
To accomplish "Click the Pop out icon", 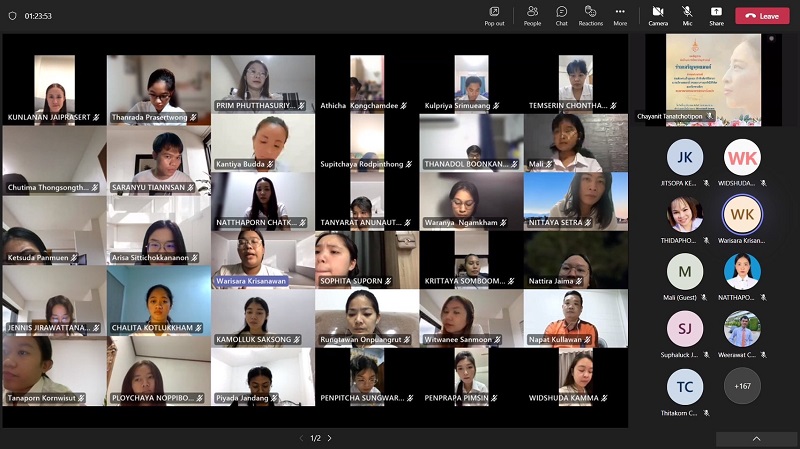I will click(494, 15).
